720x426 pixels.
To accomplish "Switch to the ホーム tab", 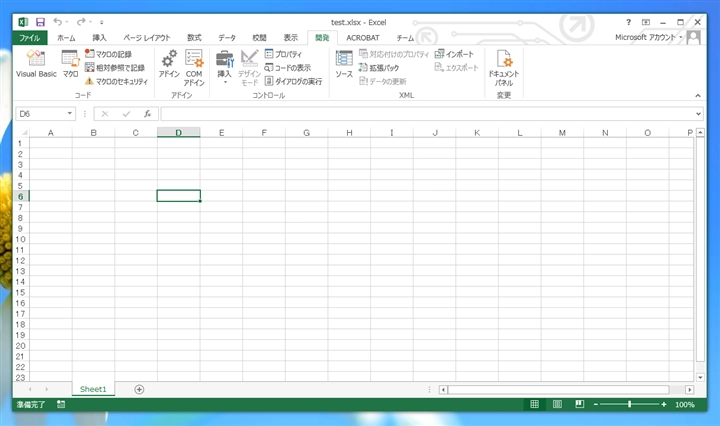I will [66, 38].
